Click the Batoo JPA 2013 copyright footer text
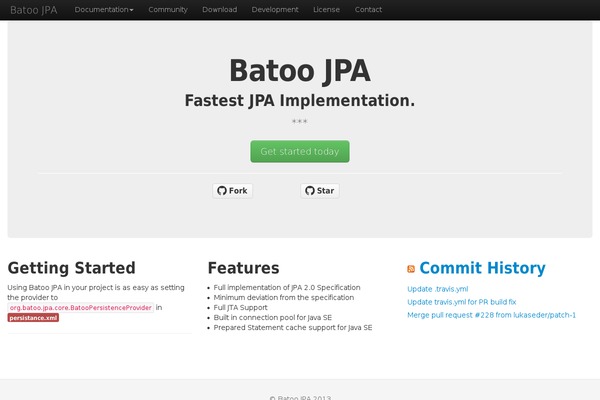 point(300,397)
